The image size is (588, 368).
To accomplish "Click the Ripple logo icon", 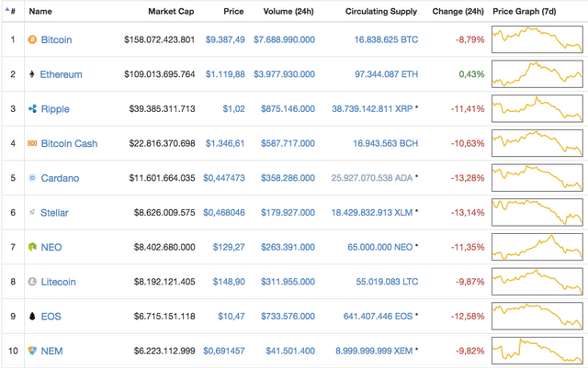I will (32, 108).
